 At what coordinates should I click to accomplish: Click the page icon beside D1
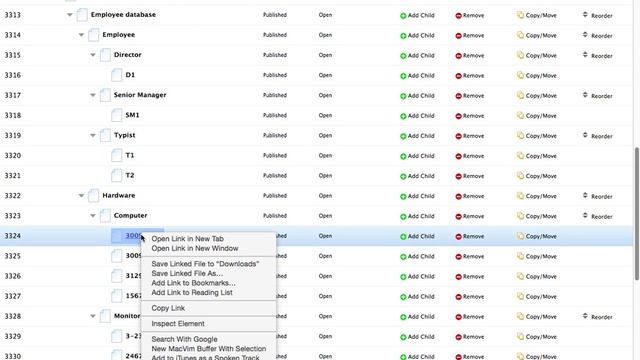click(117, 75)
